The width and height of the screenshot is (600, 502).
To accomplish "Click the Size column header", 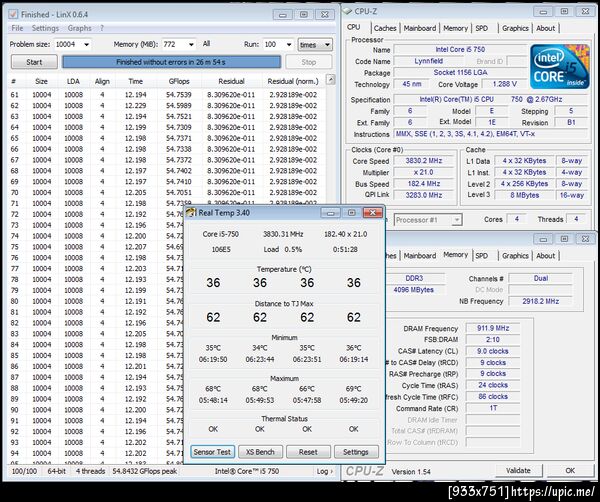I will 41,81.
